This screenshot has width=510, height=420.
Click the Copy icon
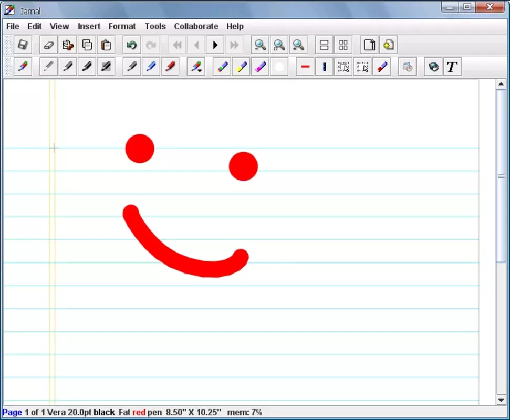click(87, 45)
